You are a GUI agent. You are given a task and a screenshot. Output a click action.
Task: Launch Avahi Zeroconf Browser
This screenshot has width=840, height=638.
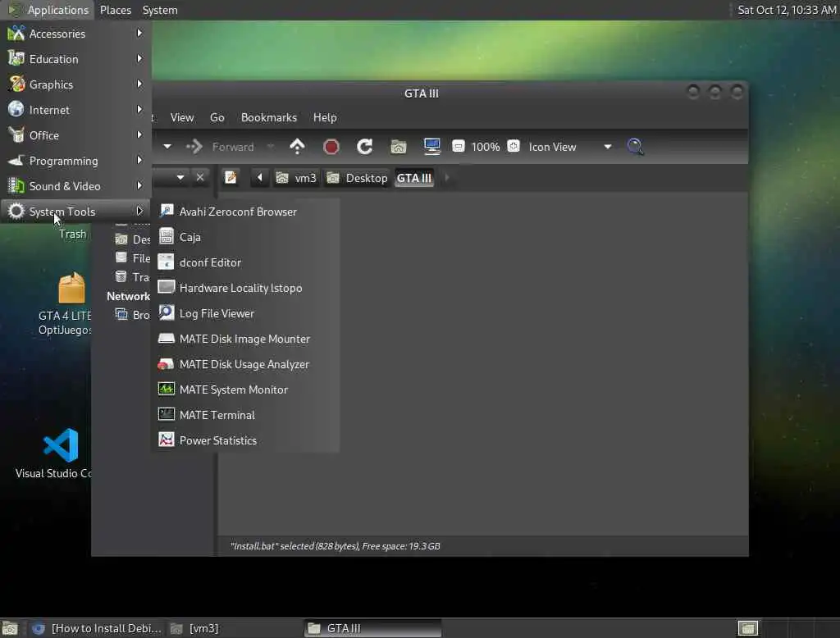click(x=246, y=212)
